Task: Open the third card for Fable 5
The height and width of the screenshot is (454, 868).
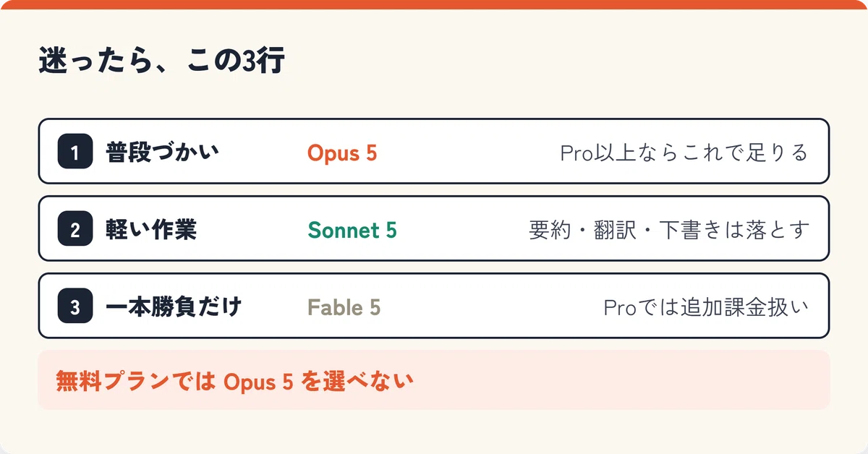Action: click(434, 307)
